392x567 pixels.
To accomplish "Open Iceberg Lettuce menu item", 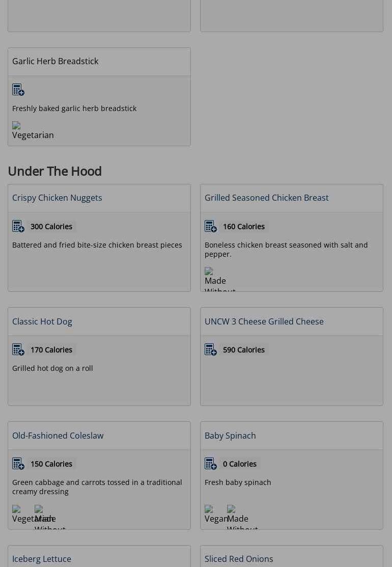I will [42, 559].
